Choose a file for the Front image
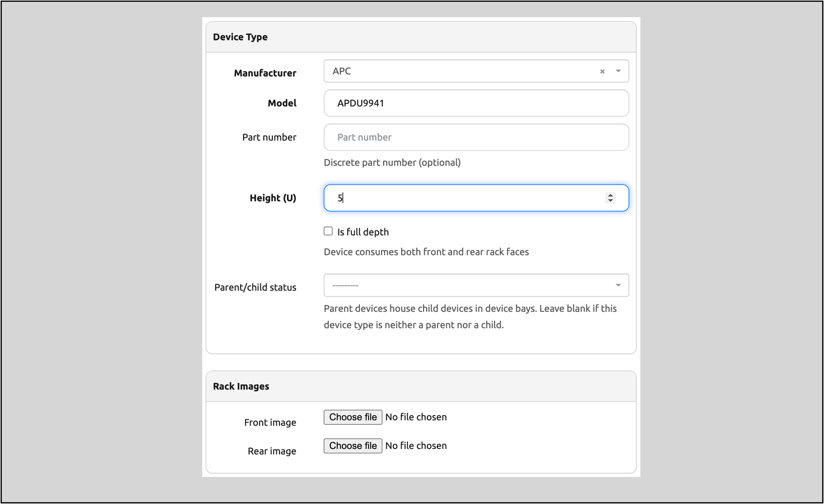824x504 pixels. [352, 417]
